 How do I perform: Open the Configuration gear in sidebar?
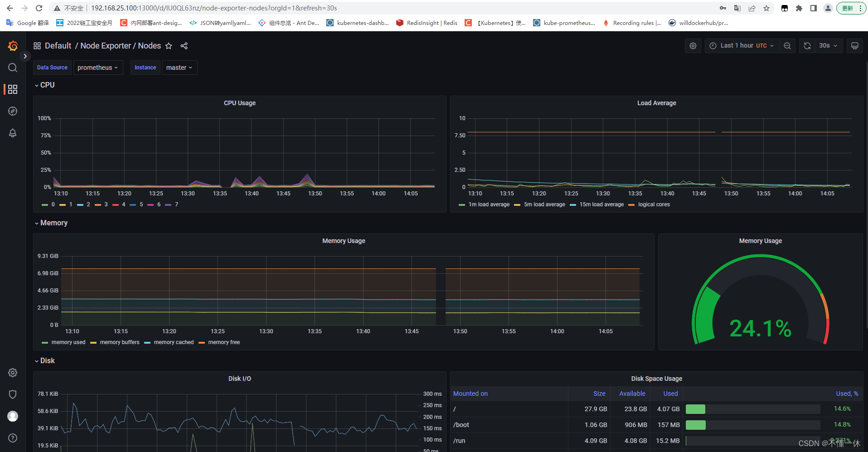pos(13,373)
